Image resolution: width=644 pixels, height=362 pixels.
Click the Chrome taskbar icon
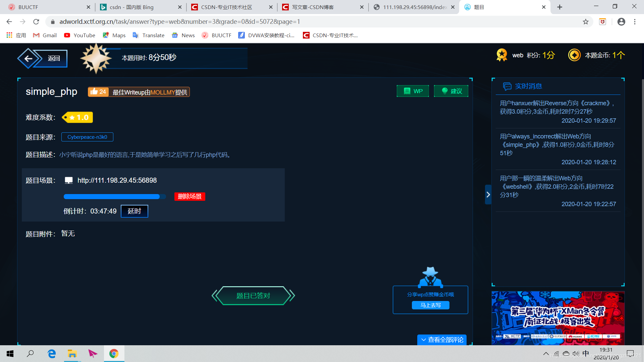(x=114, y=354)
